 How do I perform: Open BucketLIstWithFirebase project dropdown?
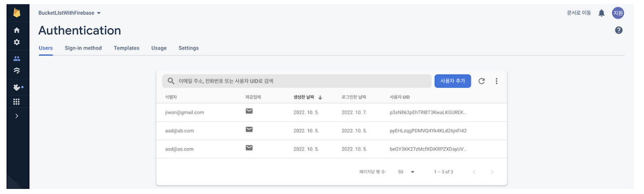69,13
